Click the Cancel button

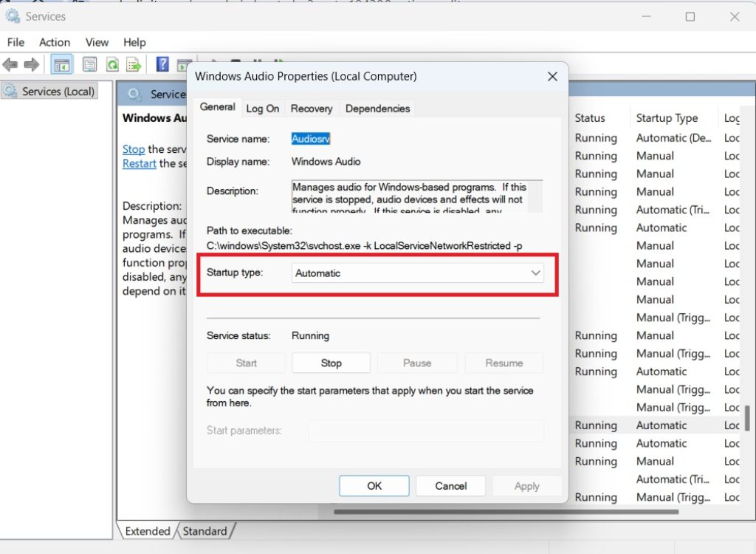pos(451,486)
